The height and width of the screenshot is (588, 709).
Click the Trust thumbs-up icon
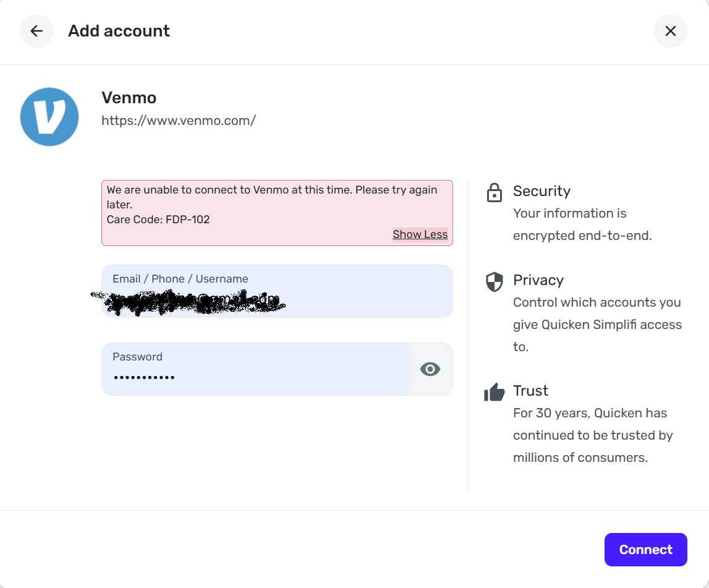coord(495,392)
